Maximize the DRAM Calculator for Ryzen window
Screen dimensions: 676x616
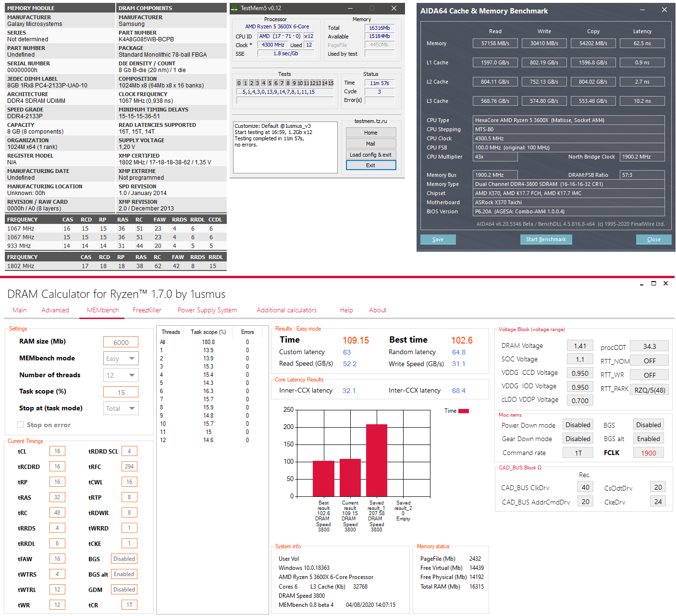tap(653, 283)
